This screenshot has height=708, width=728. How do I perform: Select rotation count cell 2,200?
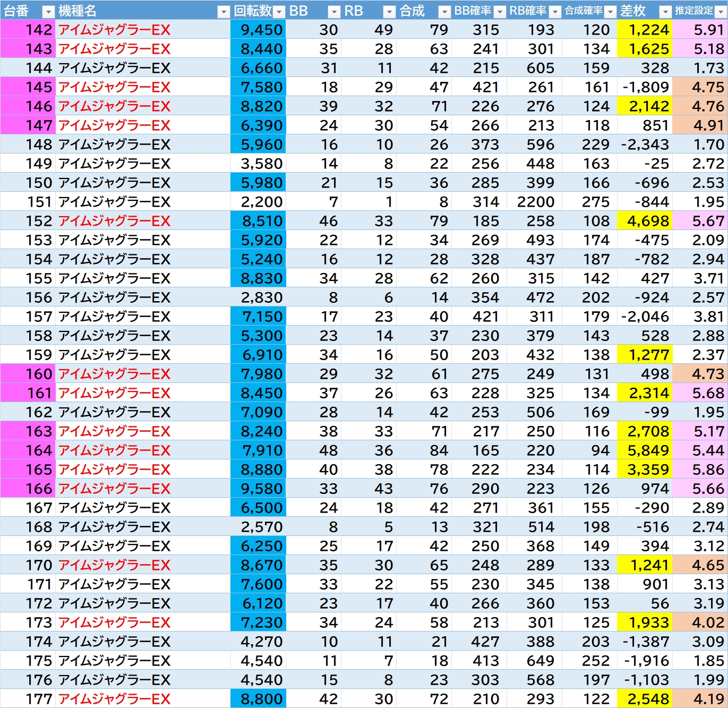258,202
